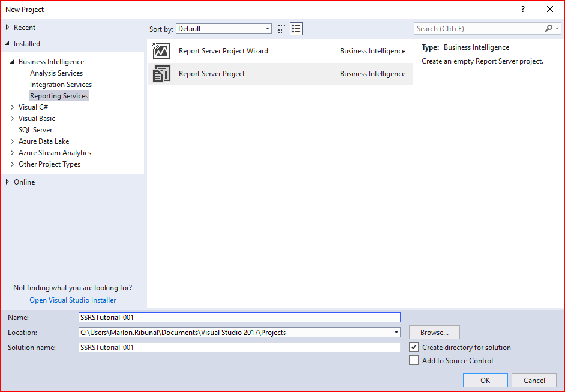This screenshot has width=565, height=392.
Task: Open the Sort by dropdown
Action: click(223, 29)
